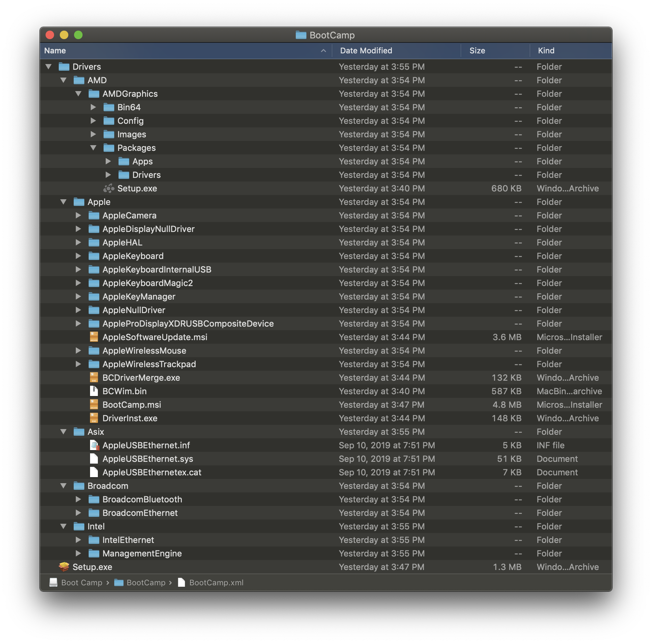Click the BootCamp folder icon in title bar
This screenshot has height=644, width=652.
point(301,35)
